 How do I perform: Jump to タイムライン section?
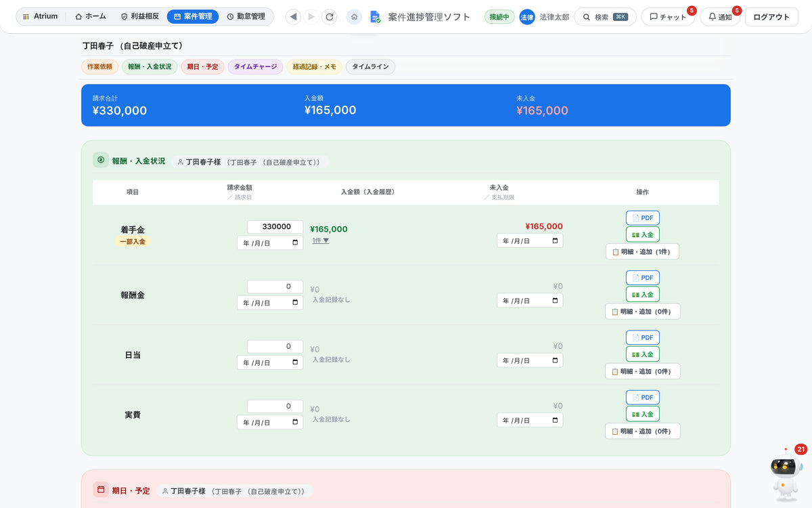[x=370, y=67]
